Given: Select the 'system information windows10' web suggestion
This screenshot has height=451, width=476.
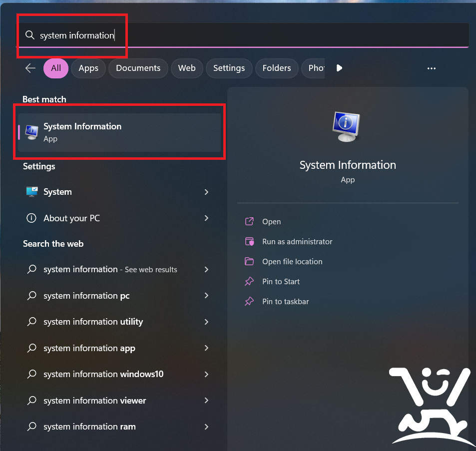Looking at the screenshot, I should tap(119, 374).
